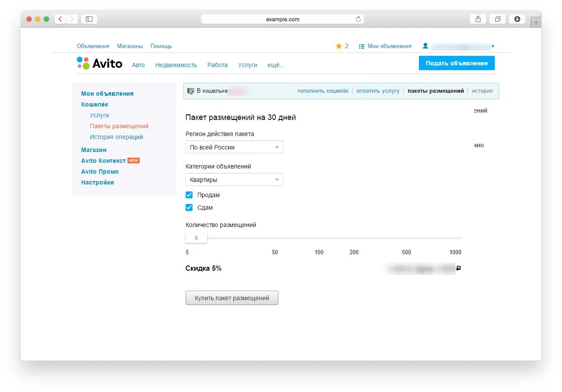The height and width of the screenshot is (392, 562).
Task: Click the Avito logo
Action: click(100, 63)
